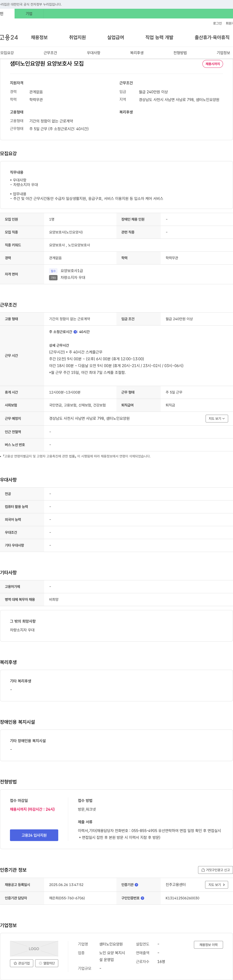Jump to the 우대사항 section tab

tap(93, 53)
